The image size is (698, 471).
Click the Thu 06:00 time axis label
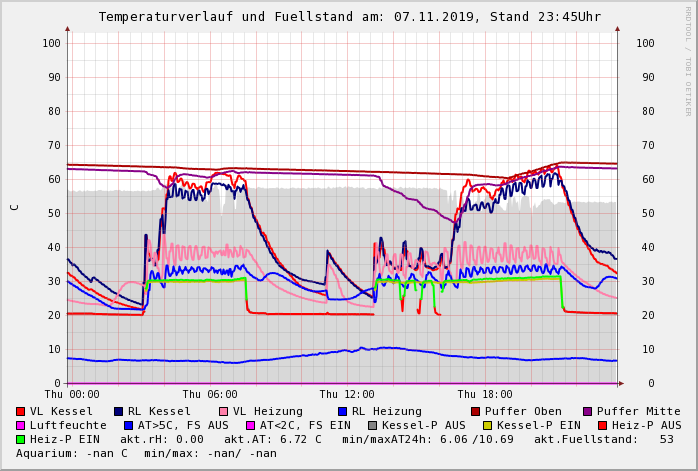pos(210,395)
